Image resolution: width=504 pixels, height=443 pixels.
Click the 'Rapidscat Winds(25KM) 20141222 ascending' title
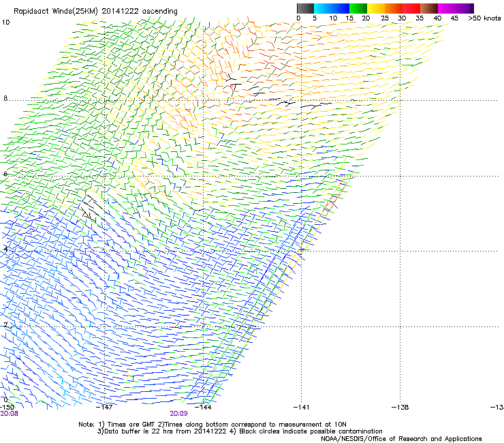pyautogui.click(x=95, y=12)
